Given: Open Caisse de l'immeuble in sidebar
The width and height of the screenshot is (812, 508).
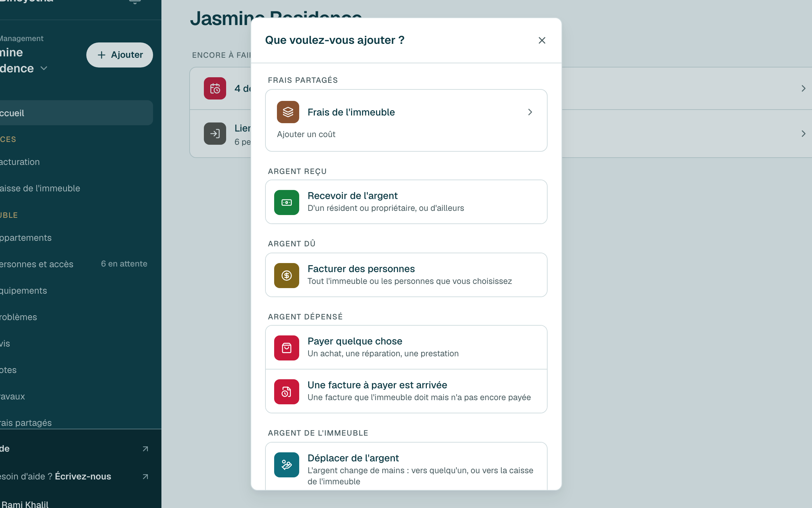Looking at the screenshot, I should tap(76, 188).
